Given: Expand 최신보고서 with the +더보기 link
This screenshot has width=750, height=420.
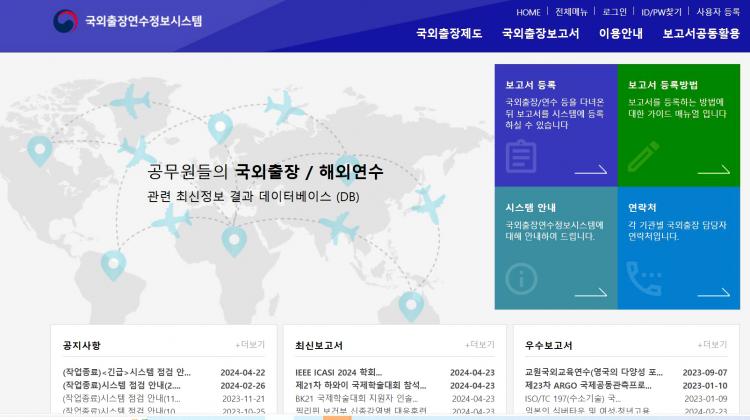Looking at the screenshot, I should [480, 344].
